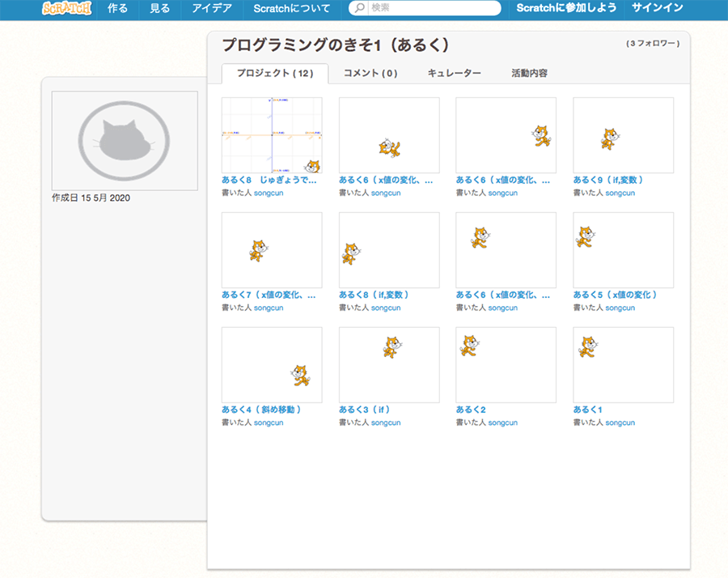
Task: Click studio title プログラミングのきそ1（あるく）
Action: [x=336, y=45]
